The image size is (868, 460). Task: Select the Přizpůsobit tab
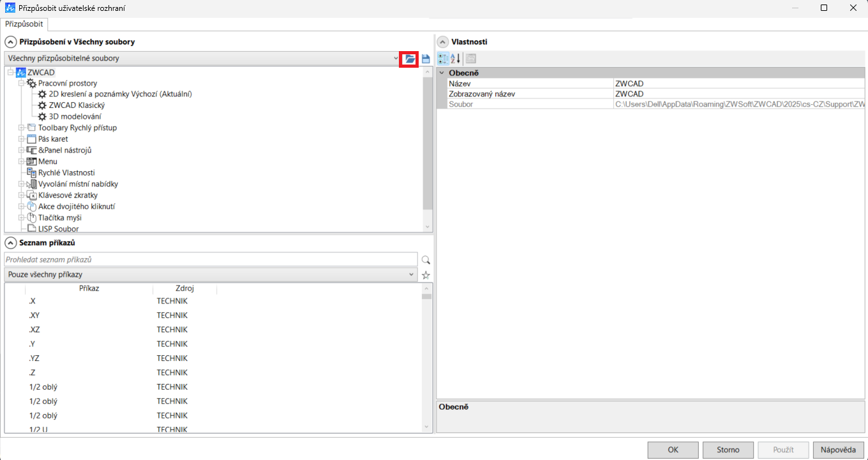tap(24, 24)
